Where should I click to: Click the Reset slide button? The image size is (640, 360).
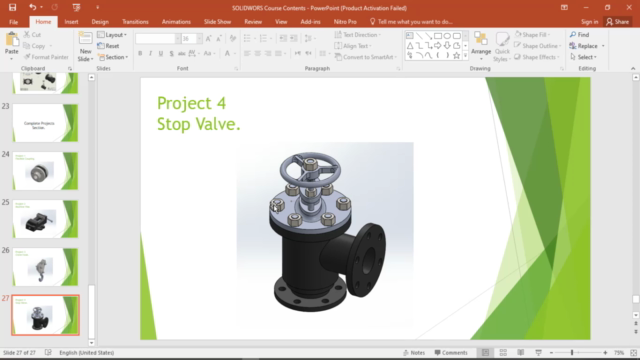point(109,46)
